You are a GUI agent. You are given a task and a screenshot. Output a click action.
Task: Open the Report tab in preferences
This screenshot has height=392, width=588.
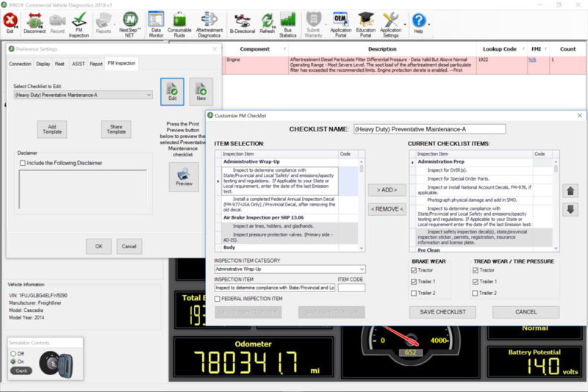coord(96,64)
